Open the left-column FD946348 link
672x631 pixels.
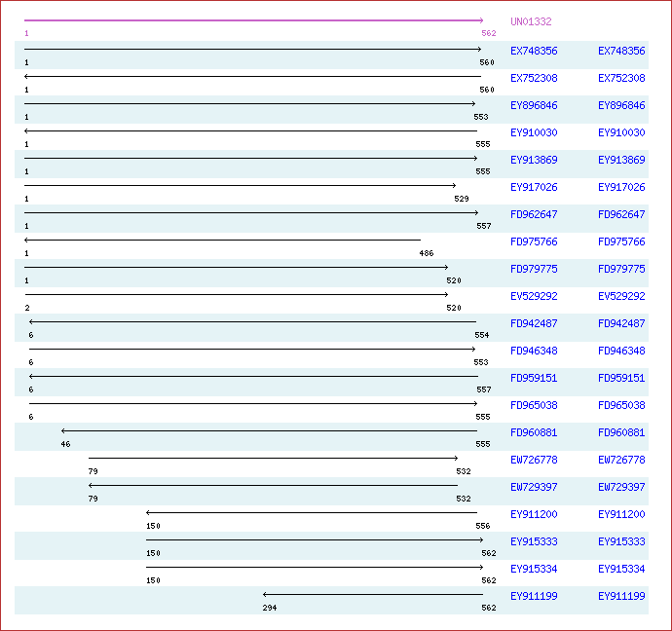click(x=534, y=351)
